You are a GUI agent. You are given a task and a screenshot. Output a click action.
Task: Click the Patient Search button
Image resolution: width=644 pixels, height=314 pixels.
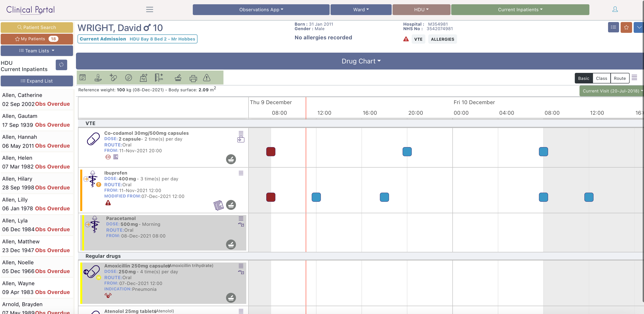tap(37, 27)
